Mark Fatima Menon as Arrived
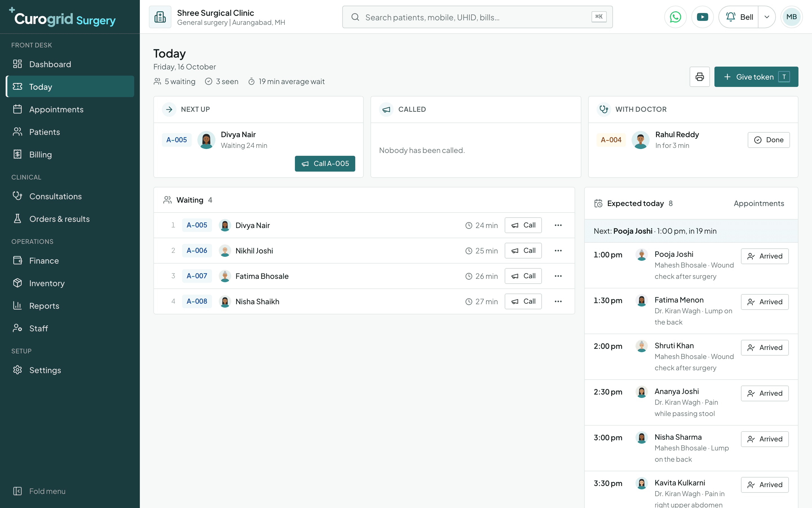 pyautogui.click(x=764, y=302)
